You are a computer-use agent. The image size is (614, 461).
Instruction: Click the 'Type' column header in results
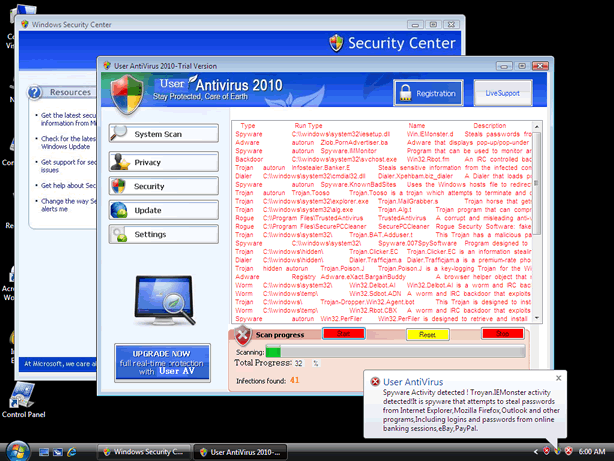coord(248,126)
